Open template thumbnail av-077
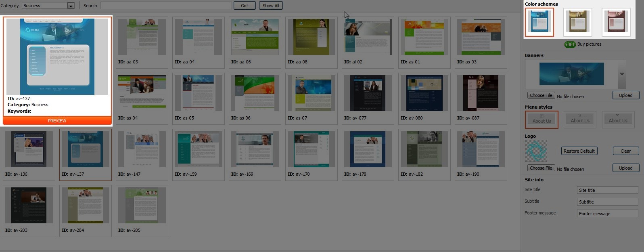 [368, 93]
